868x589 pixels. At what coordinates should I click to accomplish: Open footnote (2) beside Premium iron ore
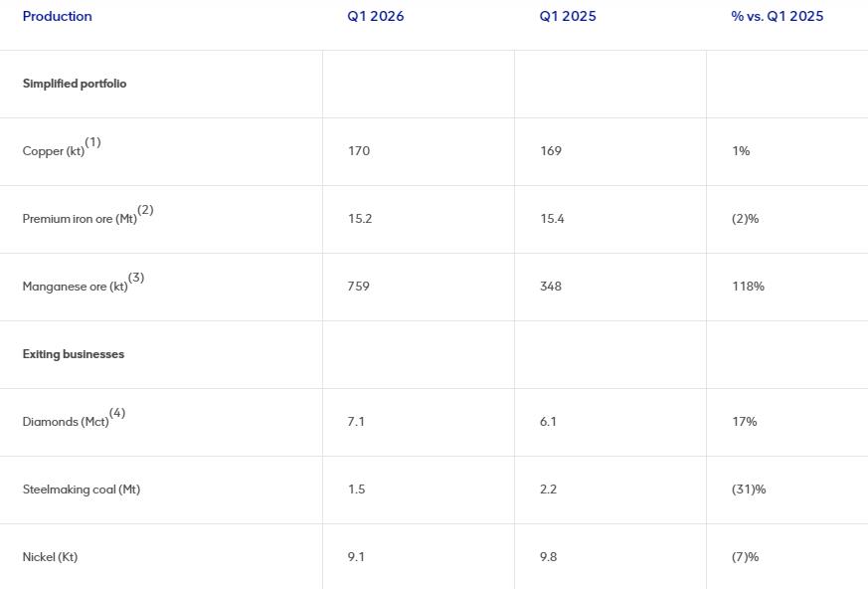(145, 210)
